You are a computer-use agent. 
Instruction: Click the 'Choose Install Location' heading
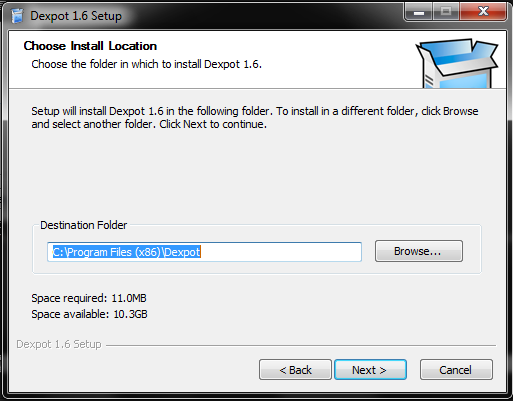90,46
